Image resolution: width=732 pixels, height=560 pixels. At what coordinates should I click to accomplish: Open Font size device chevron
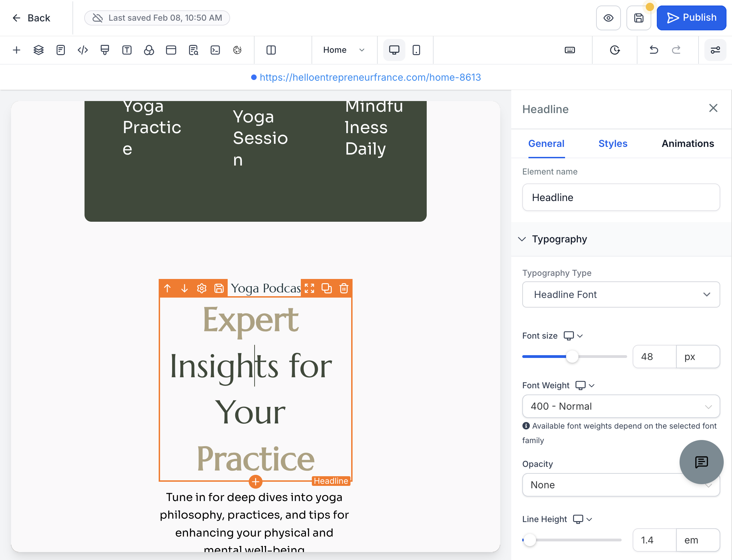point(580,336)
